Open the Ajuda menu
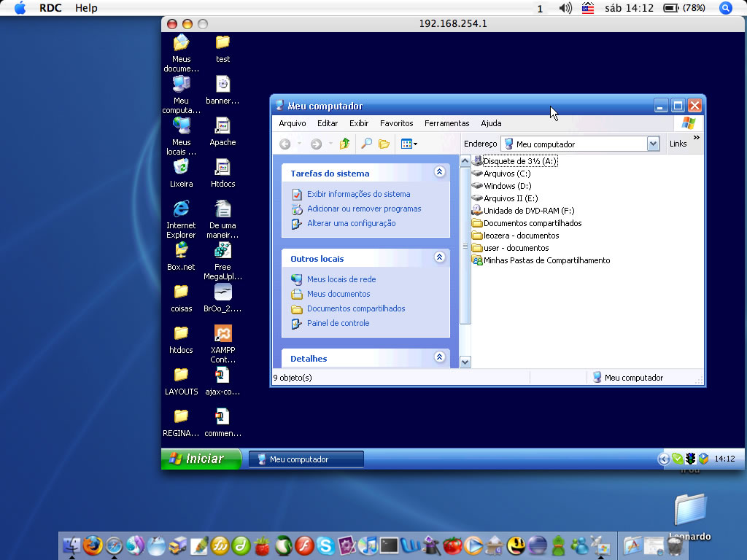747x560 pixels. (x=491, y=123)
